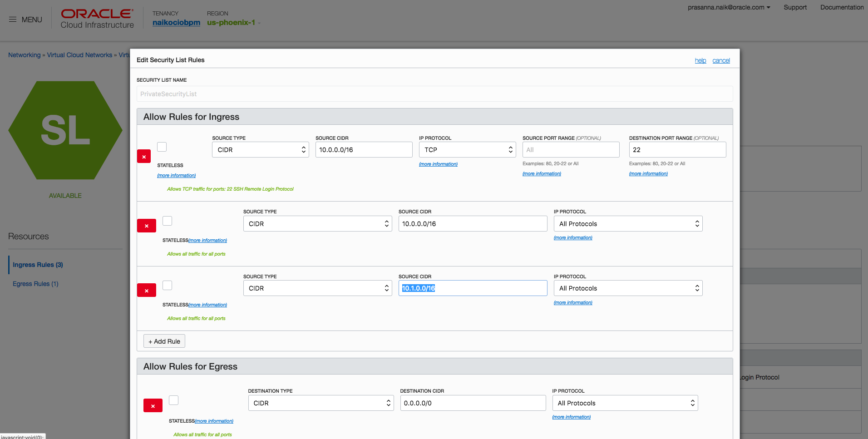Enable stateless on the TCP port 22 rule
Screen dimensions: 868x439
(162, 147)
